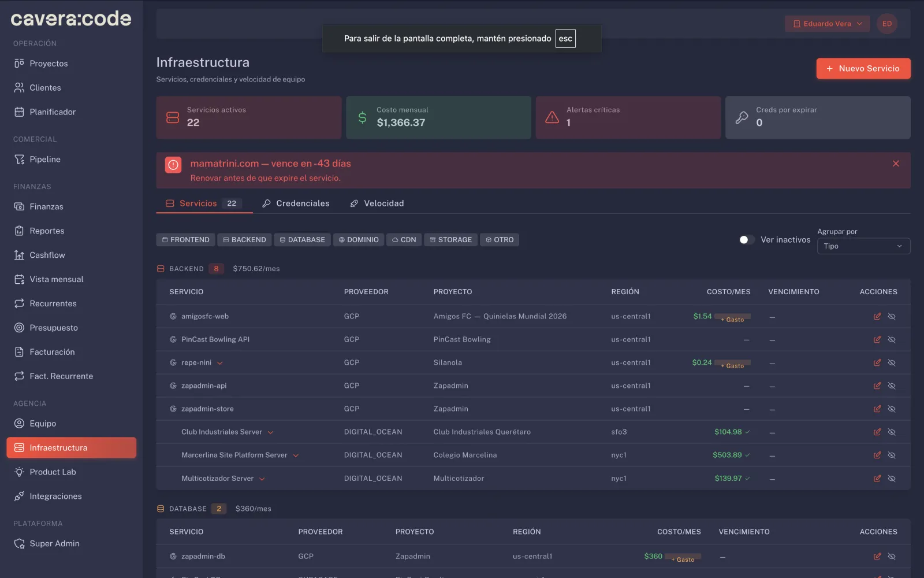
Task: Expand the Marcerlina Site Platform Server row
Action: [296, 455]
